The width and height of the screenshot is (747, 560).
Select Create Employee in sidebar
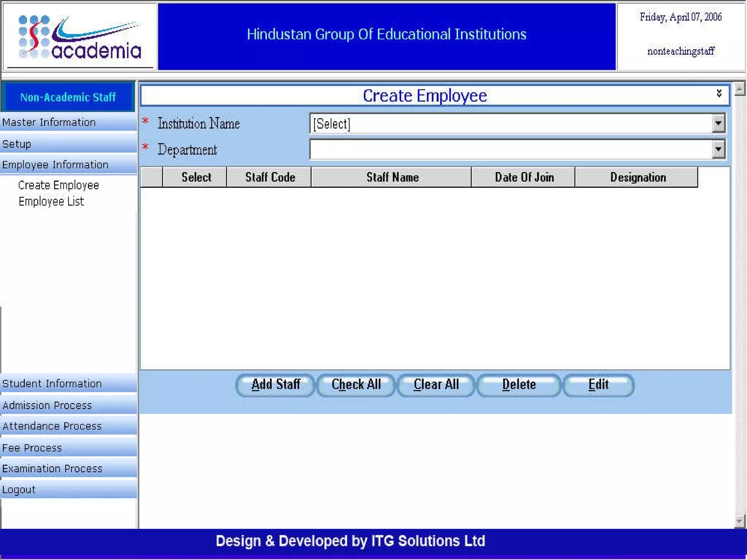point(58,185)
